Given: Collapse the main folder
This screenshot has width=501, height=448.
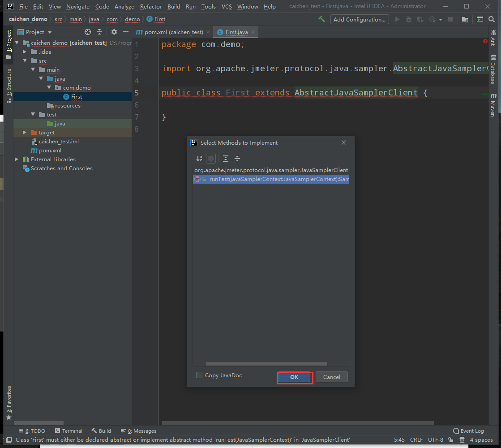Looking at the screenshot, I should [x=33, y=69].
